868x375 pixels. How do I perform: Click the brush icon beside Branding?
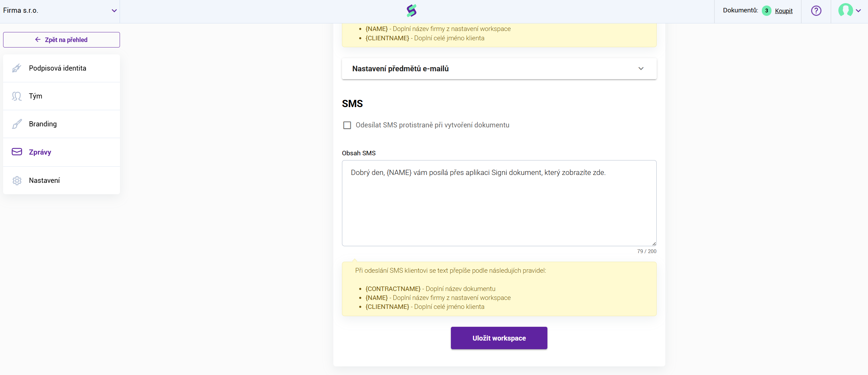click(x=17, y=124)
